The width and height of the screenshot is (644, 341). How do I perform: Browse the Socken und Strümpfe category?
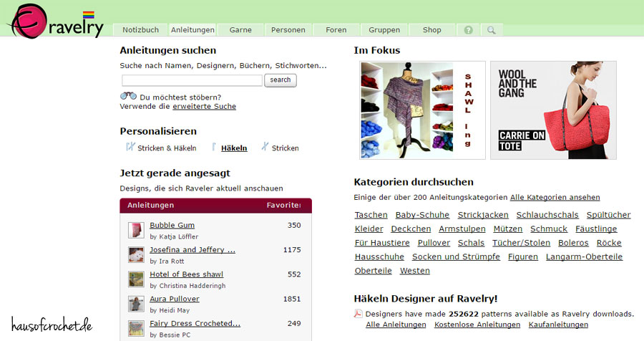coord(456,256)
